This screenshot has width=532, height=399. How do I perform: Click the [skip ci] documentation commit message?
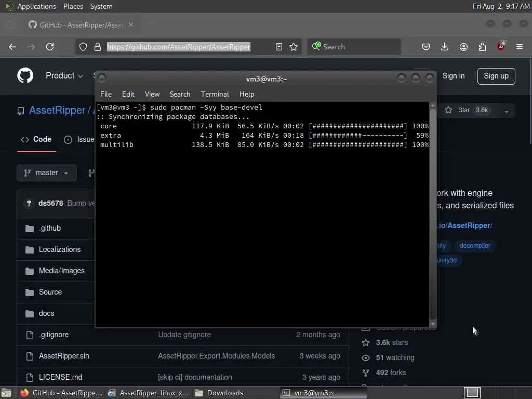(x=195, y=377)
